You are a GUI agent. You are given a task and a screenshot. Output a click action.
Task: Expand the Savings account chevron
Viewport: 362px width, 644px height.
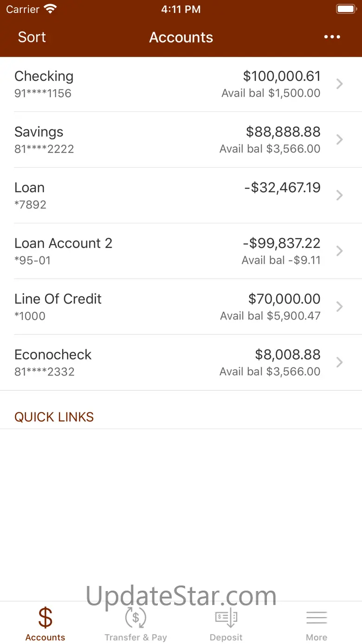(x=340, y=139)
